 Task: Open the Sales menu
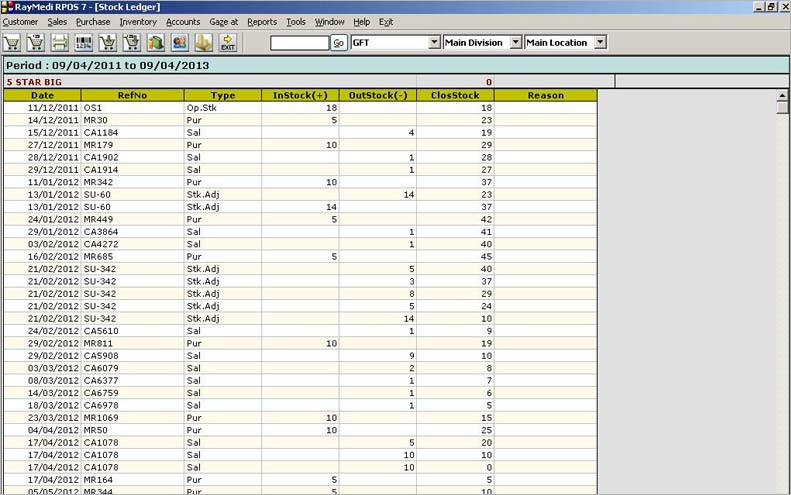57,22
